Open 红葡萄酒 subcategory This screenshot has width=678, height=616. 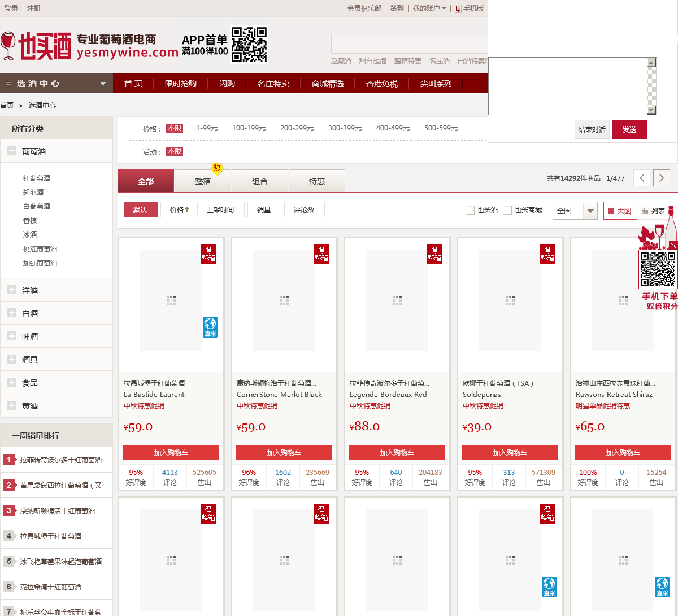point(37,178)
